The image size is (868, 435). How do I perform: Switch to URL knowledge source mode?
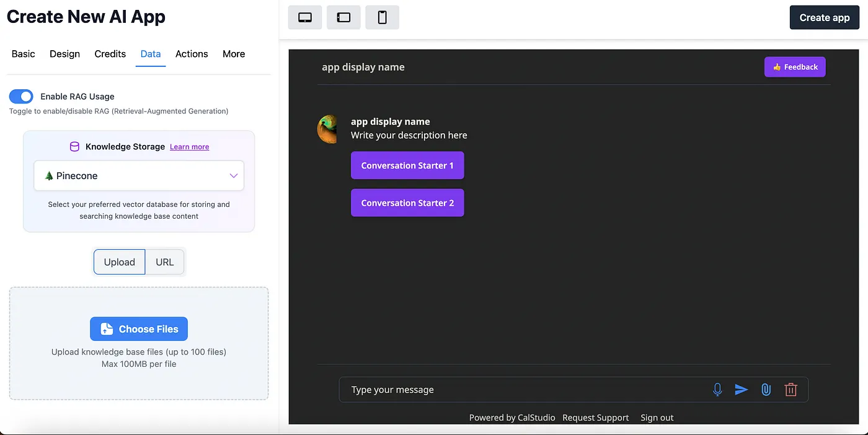164,261
